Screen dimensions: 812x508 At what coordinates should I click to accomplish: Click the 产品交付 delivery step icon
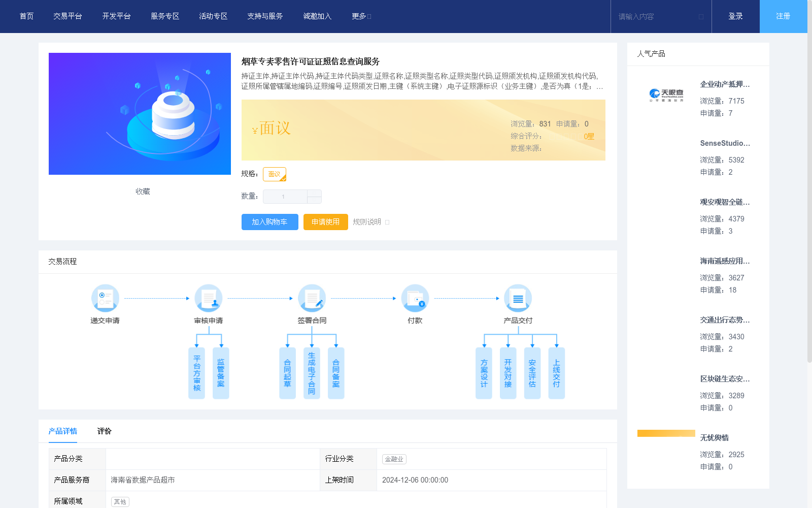518,298
